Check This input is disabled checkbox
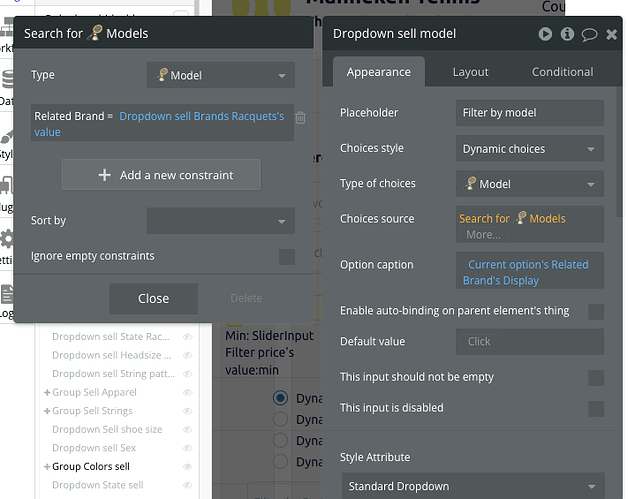This screenshot has width=628, height=499. [596, 409]
